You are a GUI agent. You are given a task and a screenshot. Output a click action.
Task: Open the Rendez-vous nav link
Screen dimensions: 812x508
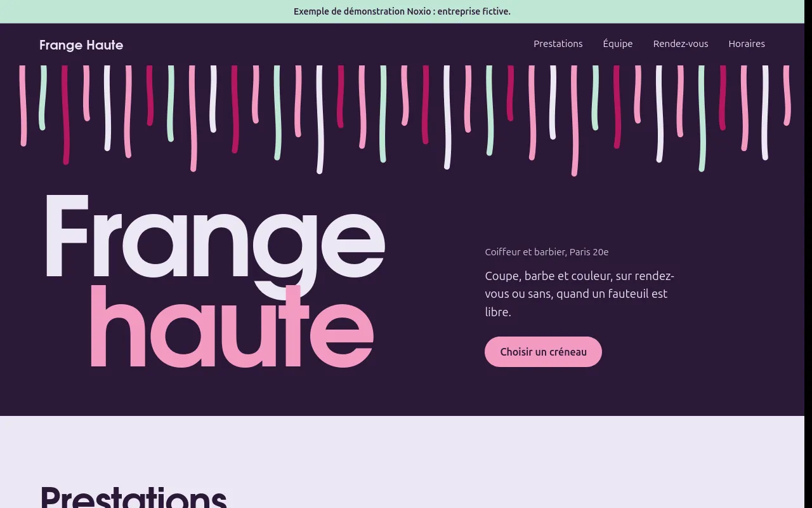click(681, 44)
